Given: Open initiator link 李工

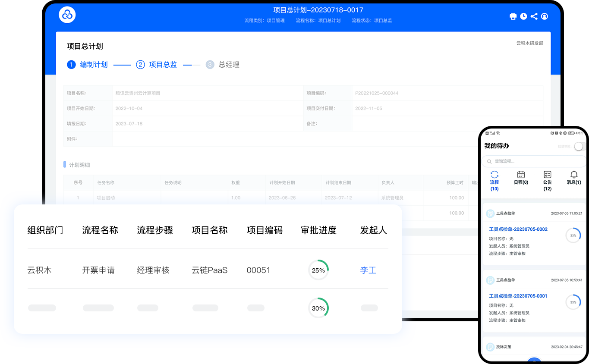Looking at the screenshot, I should click(368, 270).
